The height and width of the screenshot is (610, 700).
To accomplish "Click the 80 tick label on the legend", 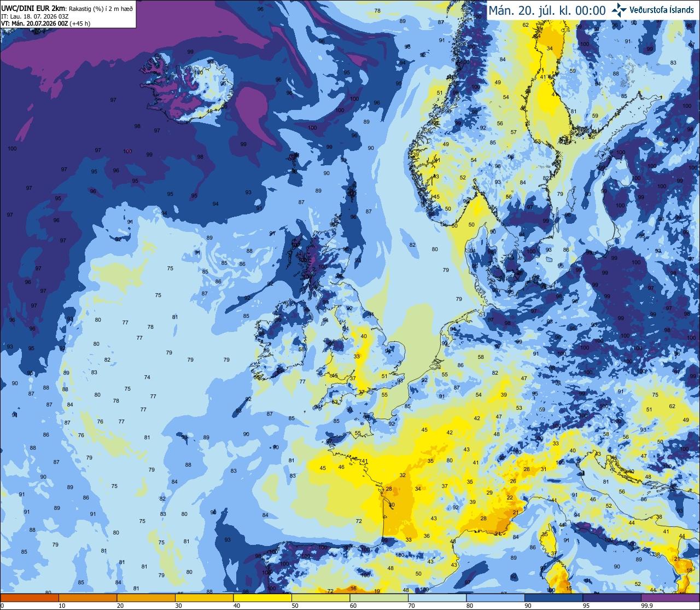I will tap(470, 606).
